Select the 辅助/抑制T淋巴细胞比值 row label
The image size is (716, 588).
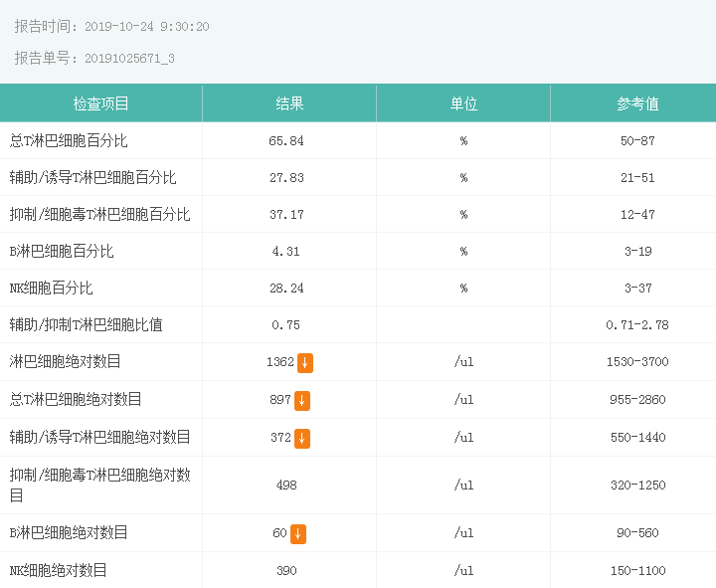87,324
